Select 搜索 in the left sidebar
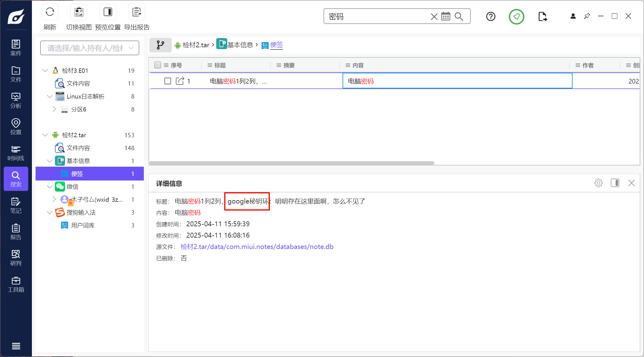This screenshot has height=357, width=644. point(16,179)
